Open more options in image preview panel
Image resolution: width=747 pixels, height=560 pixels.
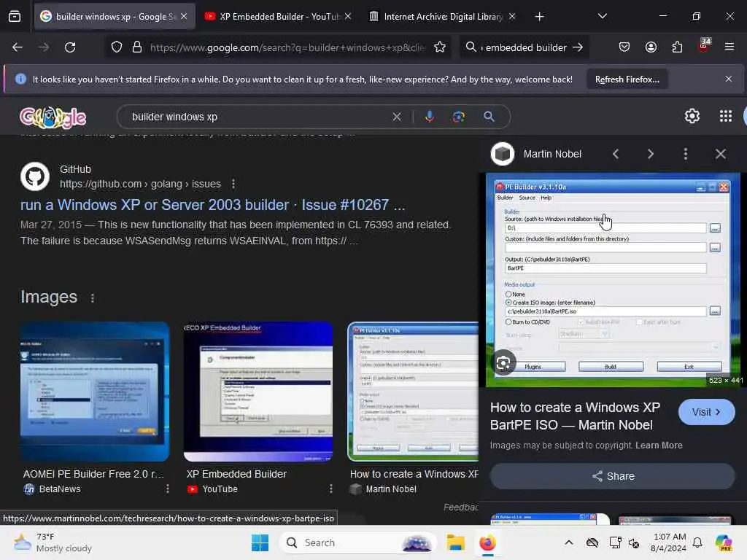point(686,154)
